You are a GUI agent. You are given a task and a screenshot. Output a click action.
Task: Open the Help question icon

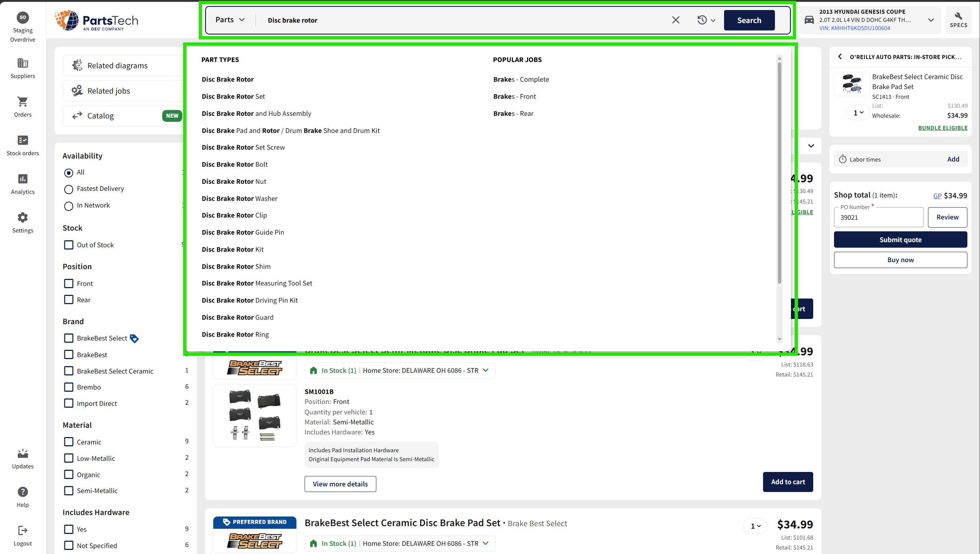(22, 492)
